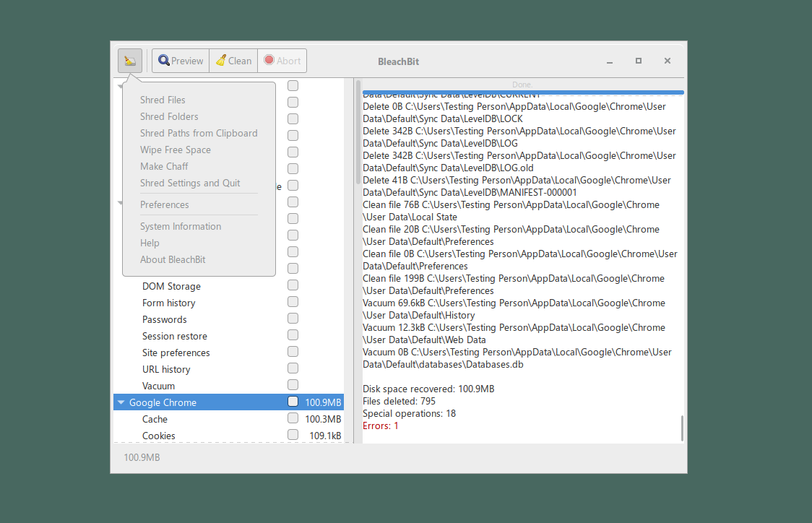Click the Clean button
The height and width of the screenshot is (523, 812).
coord(233,61)
